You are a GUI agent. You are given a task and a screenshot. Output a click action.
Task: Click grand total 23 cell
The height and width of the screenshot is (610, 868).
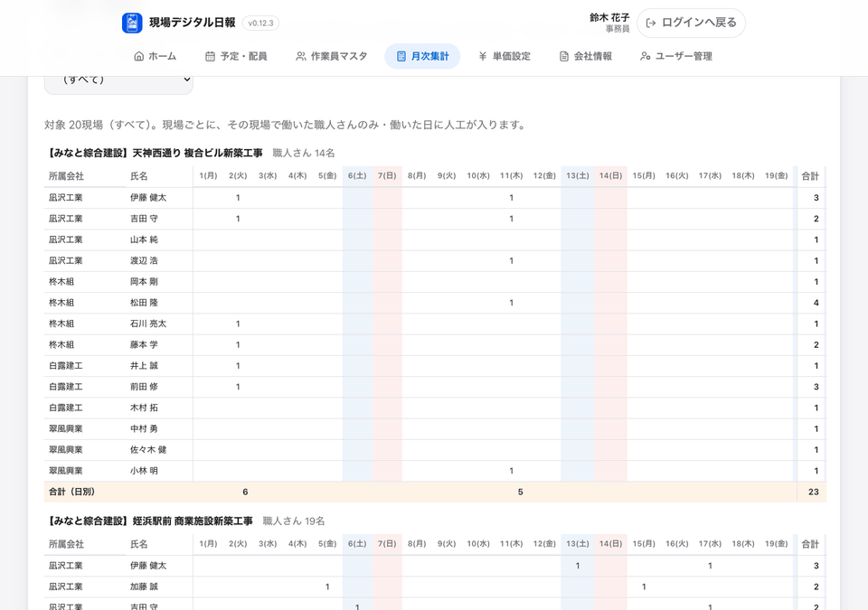point(813,492)
